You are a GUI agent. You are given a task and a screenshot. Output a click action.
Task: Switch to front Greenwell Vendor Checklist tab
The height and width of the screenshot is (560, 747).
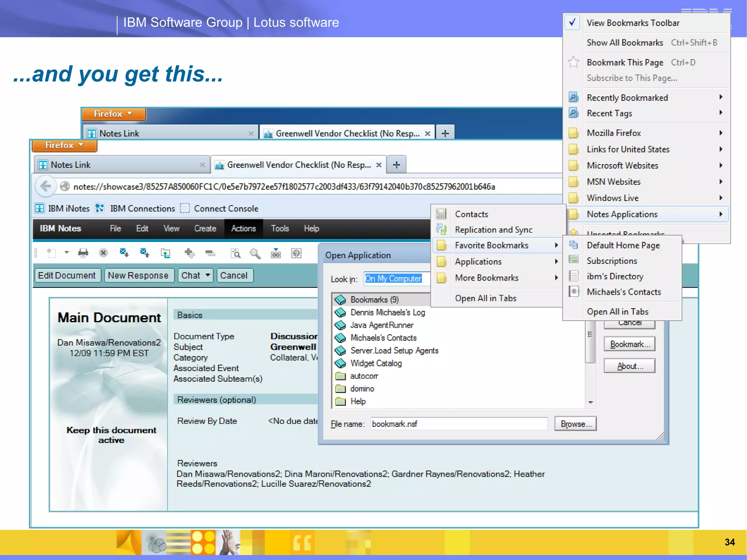pos(298,165)
